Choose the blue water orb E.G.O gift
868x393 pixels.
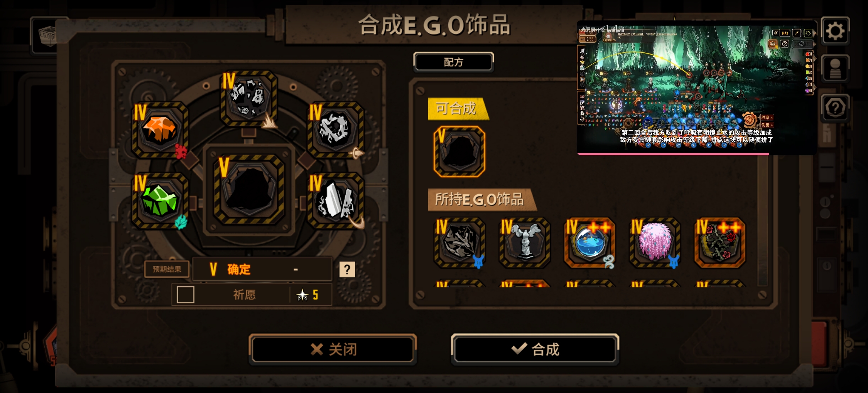tap(589, 243)
